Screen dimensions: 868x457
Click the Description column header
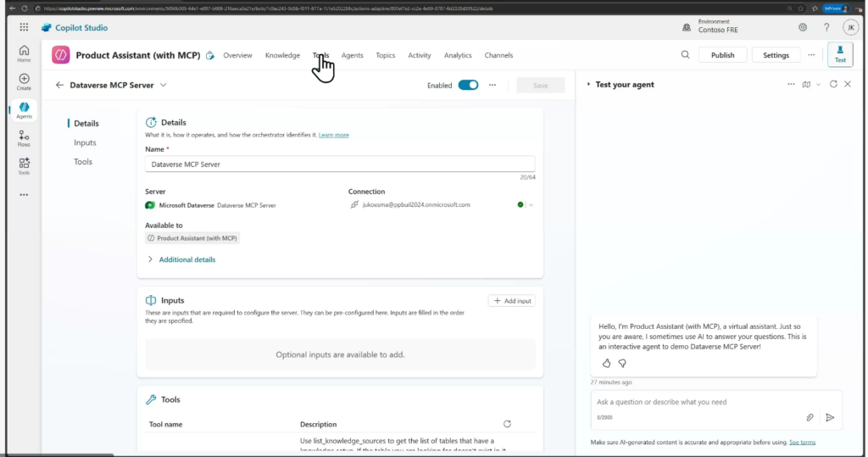point(319,424)
